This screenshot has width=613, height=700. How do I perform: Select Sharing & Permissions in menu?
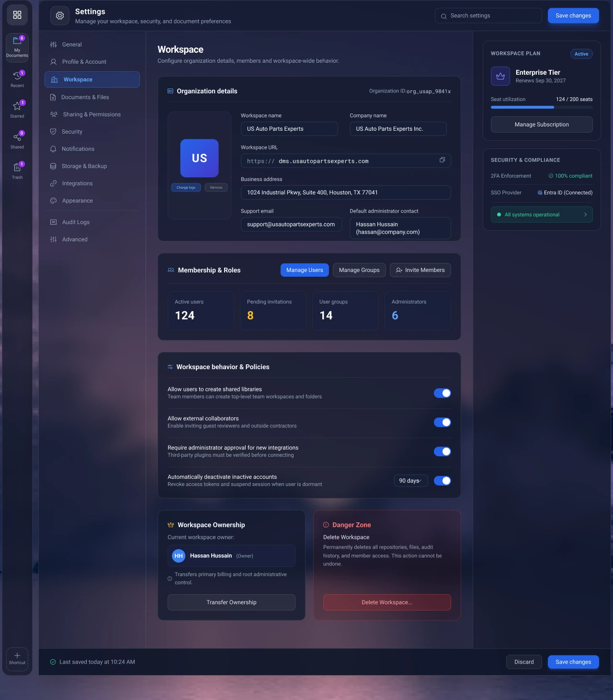[x=92, y=114]
